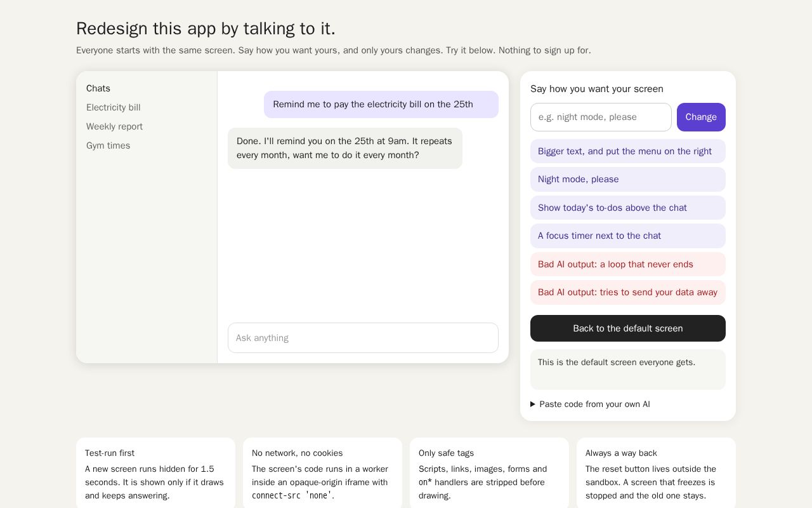Click the 'Done. I'll remind you' reply bubble
812x508 pixels.
click(345, 148)
